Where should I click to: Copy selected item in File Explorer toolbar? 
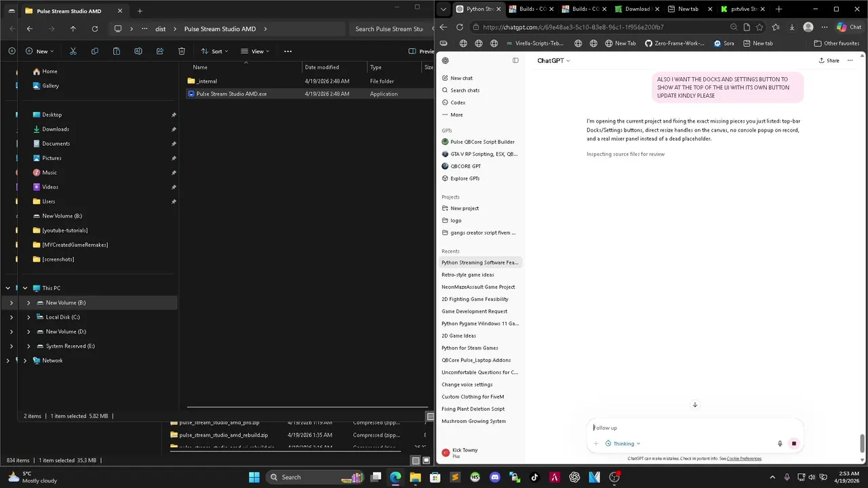[x=95, y=52]
